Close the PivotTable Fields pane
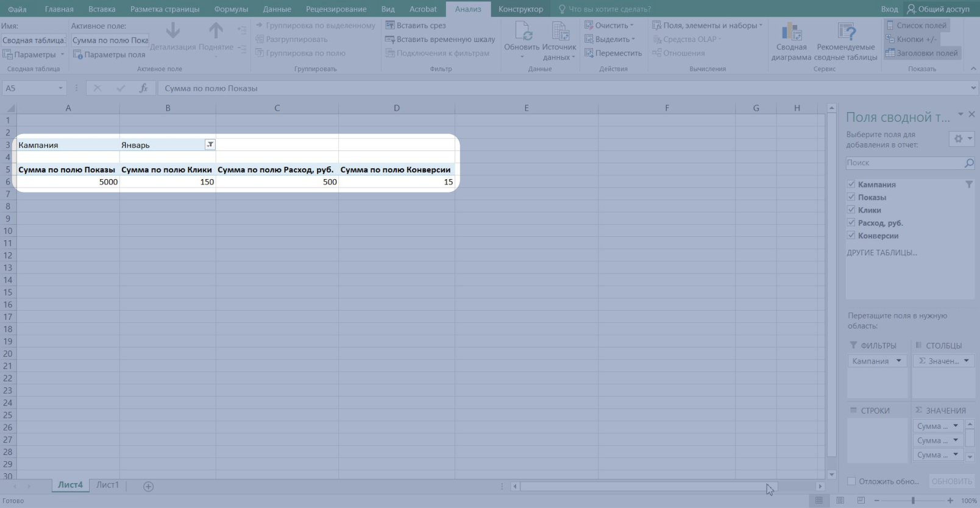The height and width of the screenshot is (508, 980). click(972, 114)
